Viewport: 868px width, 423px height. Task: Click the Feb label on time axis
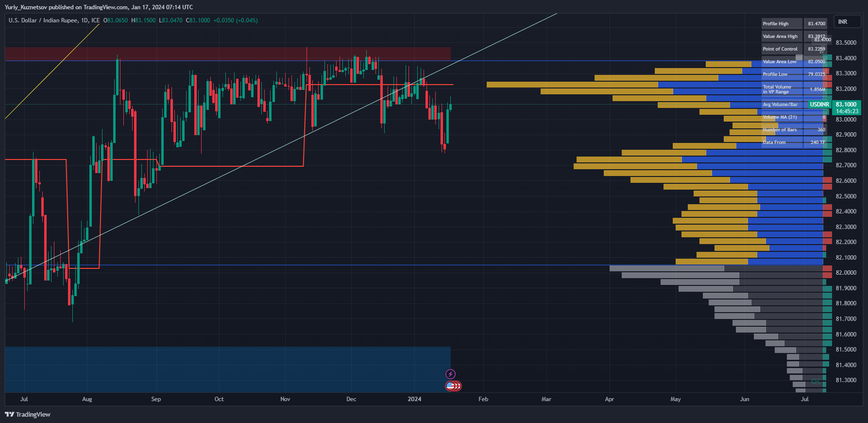[483, 399]
